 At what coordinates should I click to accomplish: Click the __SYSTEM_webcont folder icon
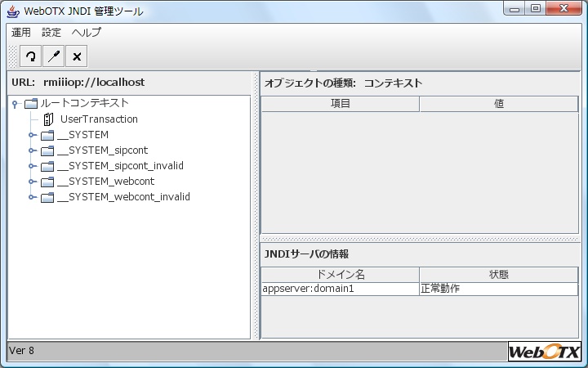47,182
